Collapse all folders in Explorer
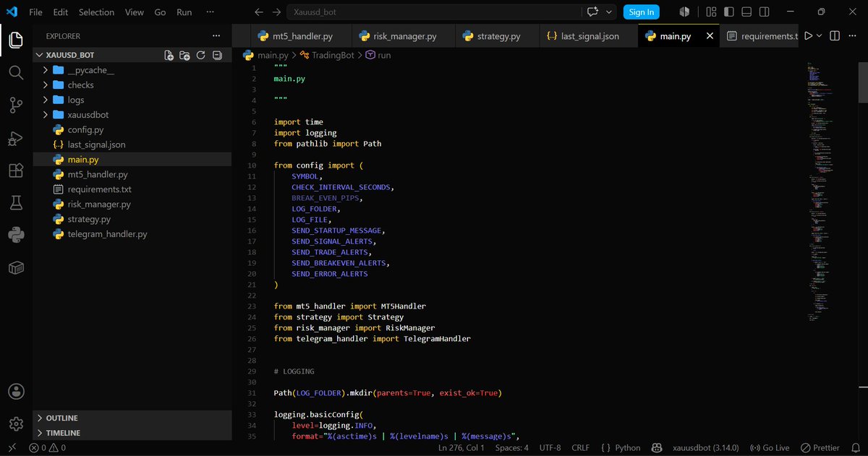868x456 pixels. pos(216,55)
